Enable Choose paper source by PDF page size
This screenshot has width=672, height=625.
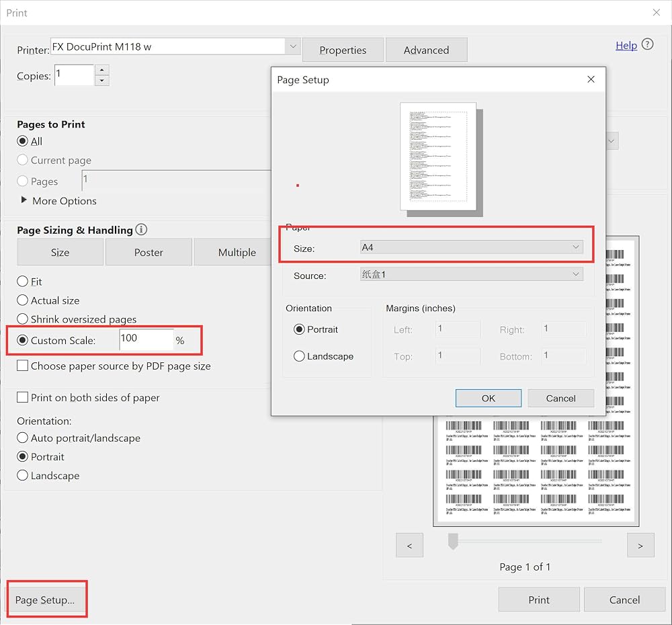point(22,366)
